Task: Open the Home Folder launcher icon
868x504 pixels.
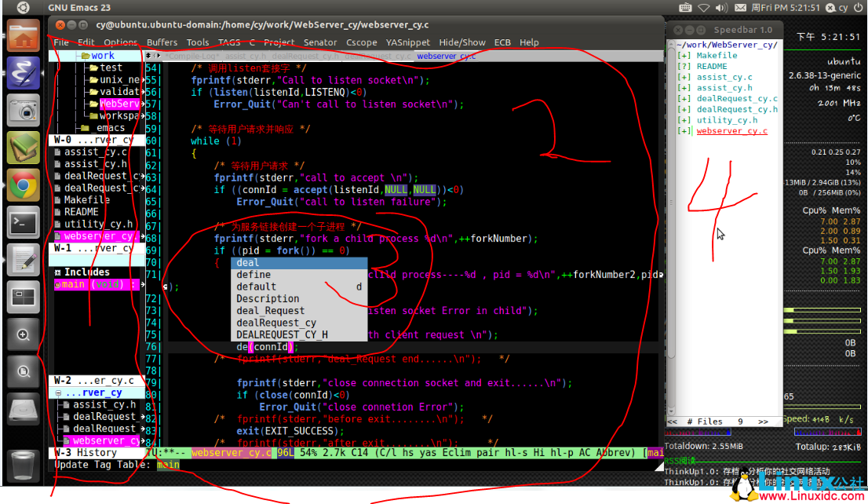Action: coord(24,35)
